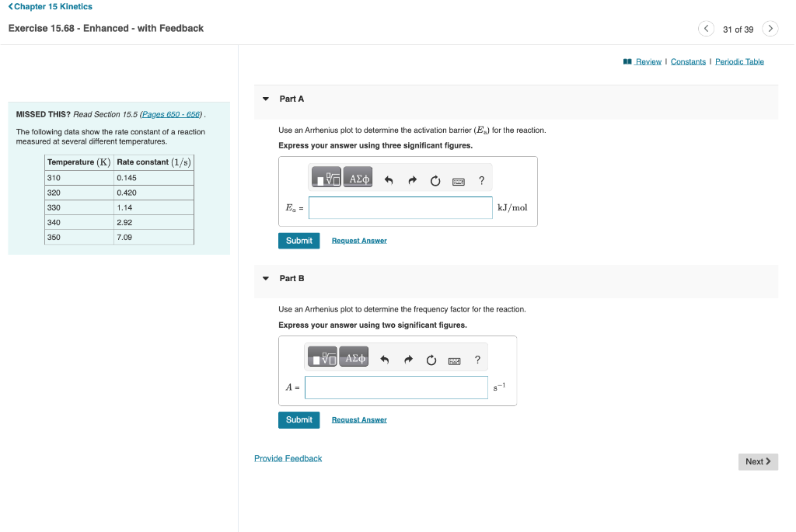Select the 350 temperature cell
This screenshot has height=532, width=796.
(79, 238)
